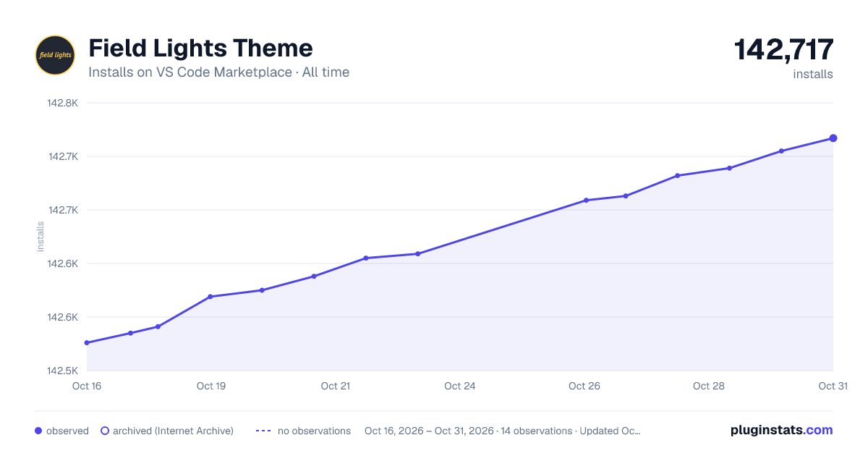
Task: Click the no observations legend label
Action: [x=314, y=431]
